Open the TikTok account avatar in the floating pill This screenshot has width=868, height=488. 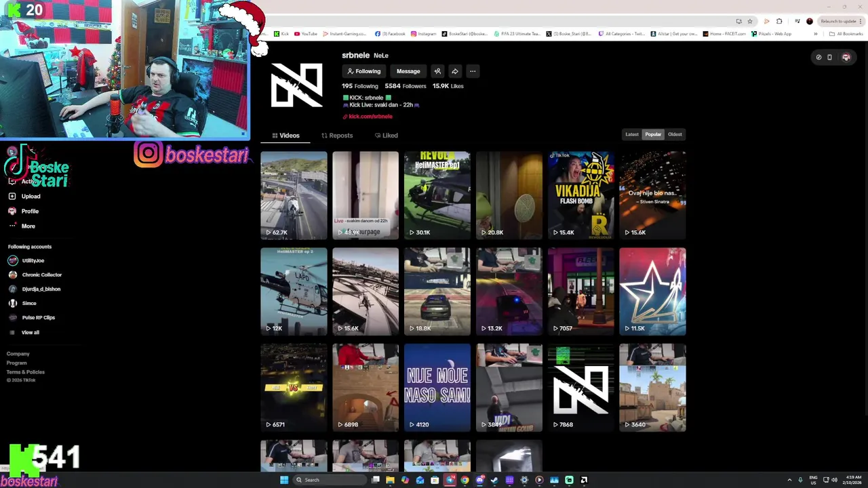coord(846,58)
